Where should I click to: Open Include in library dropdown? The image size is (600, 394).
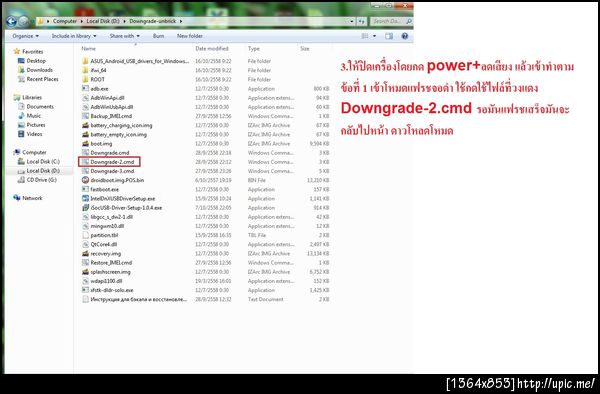click(74, 36)
